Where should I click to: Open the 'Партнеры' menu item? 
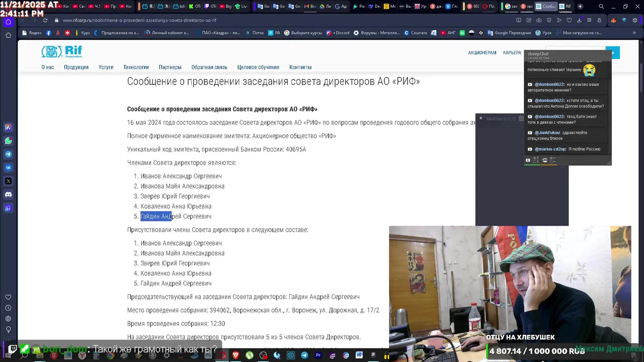170,67
